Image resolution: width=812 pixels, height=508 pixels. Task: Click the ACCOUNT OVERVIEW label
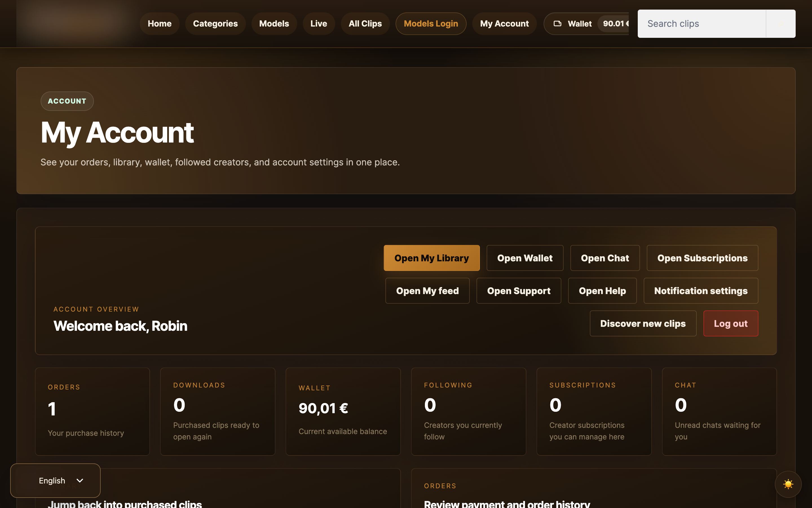96,309
